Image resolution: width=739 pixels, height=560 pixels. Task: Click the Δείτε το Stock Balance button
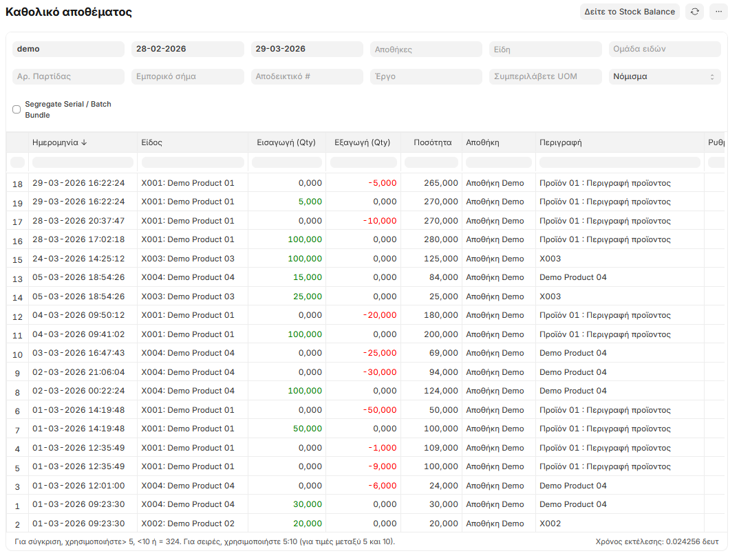pyautogui.click(x=630, y=12)
